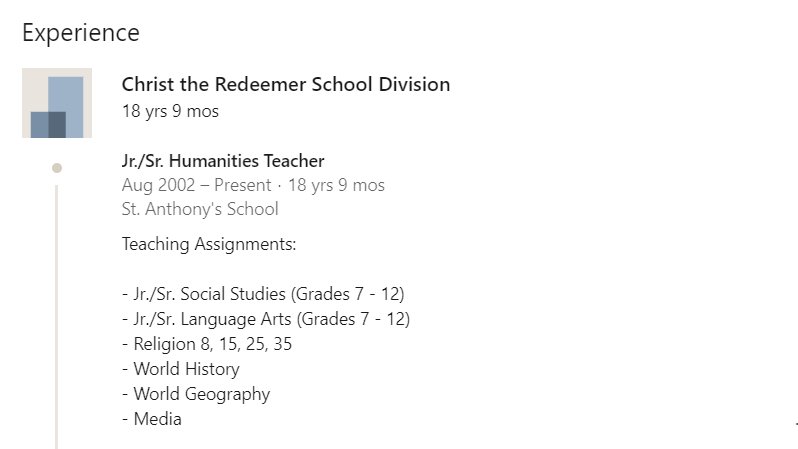Click the vertical timeline line below the dot
The image size is (798, 449).
tap(56, 317)
